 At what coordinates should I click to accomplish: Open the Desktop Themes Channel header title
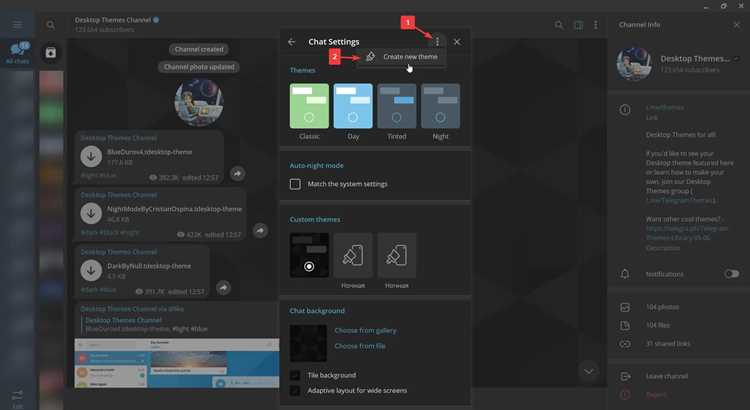coord(113,20)
